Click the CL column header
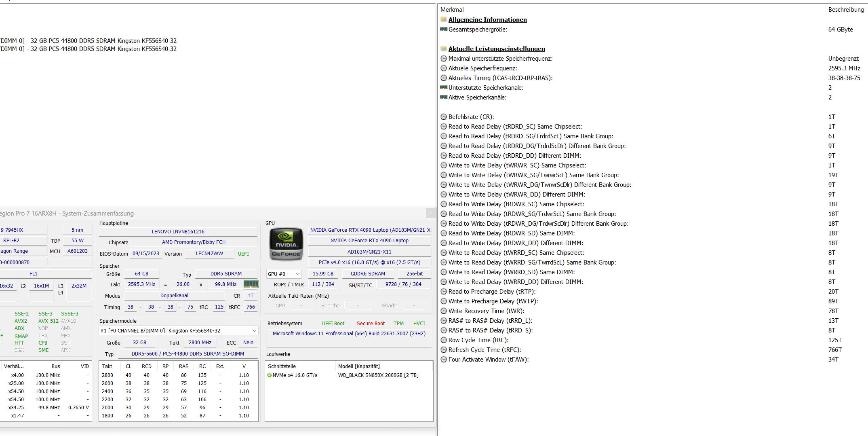868x436 pixels. (129, 366)
